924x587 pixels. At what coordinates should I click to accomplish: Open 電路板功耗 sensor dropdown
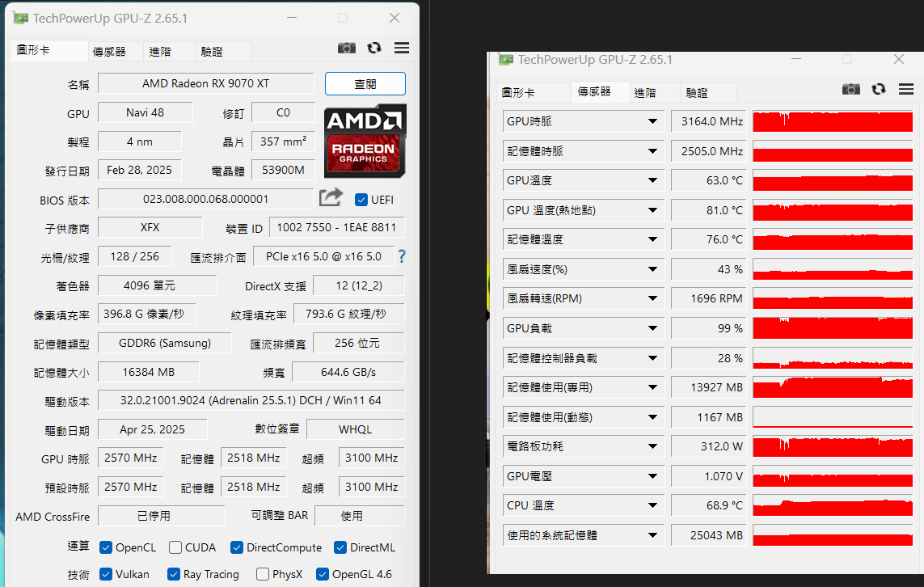coord(652,446)
